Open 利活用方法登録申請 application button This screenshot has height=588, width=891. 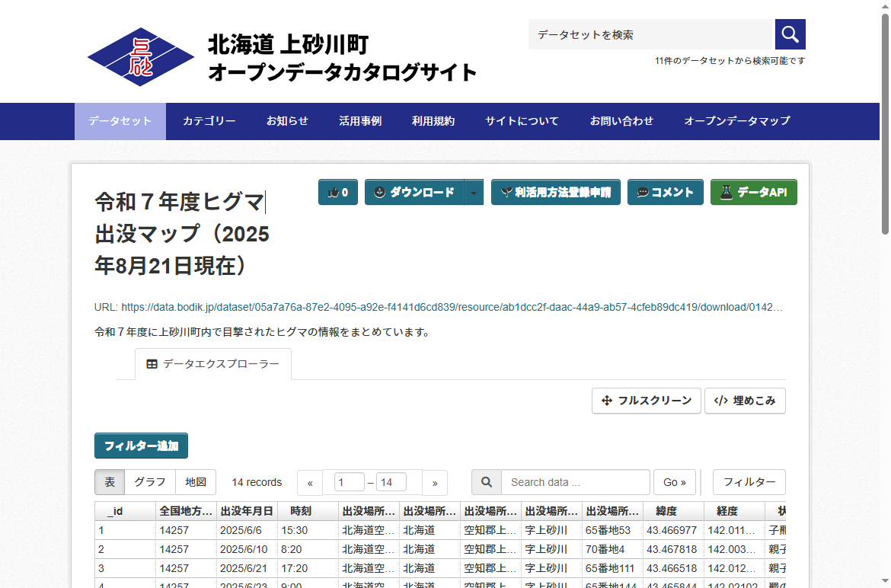click(555, 193)
